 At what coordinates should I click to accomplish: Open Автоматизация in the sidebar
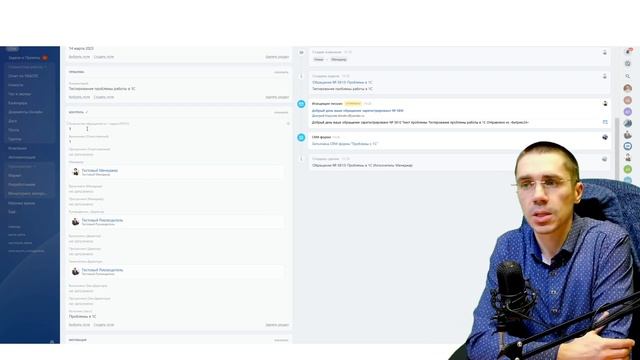22,157
